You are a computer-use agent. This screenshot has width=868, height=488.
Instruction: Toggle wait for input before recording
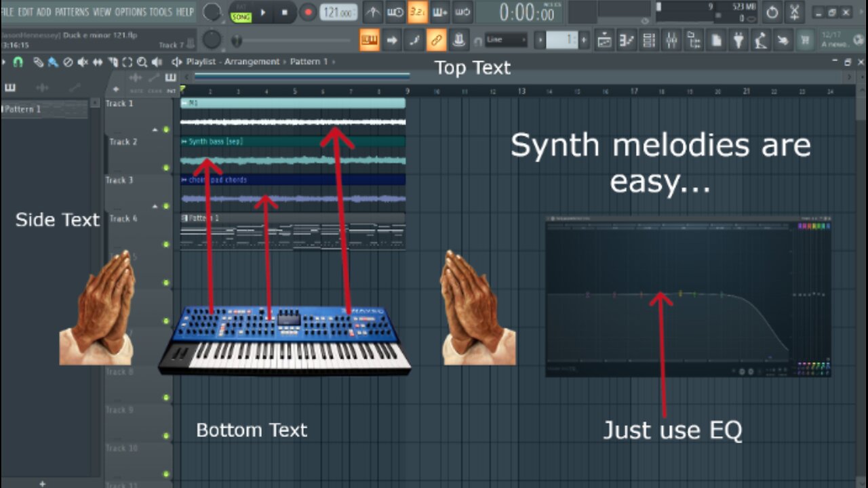(395, 12)
